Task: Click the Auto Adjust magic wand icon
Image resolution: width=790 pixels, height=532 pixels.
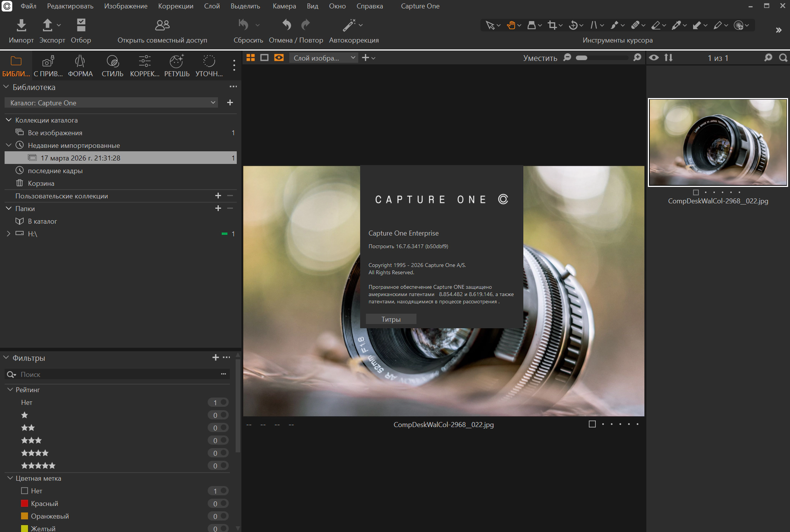Action: (349, 25)
